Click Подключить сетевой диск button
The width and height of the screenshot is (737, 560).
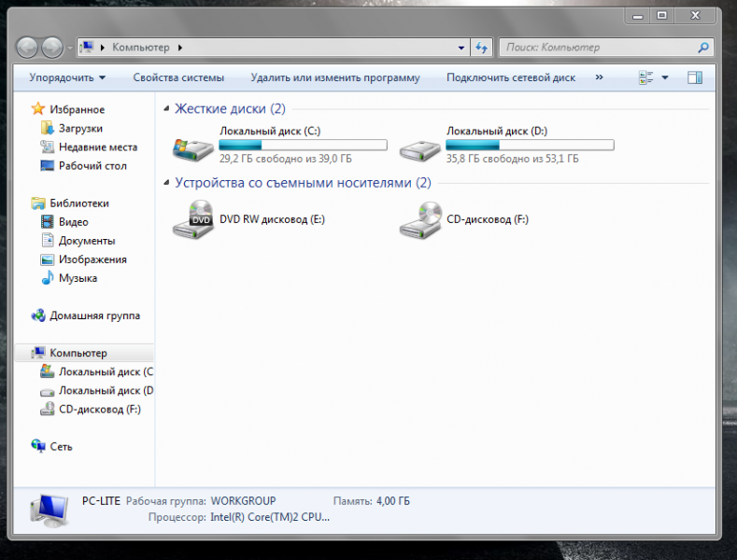tap(511, 77)
